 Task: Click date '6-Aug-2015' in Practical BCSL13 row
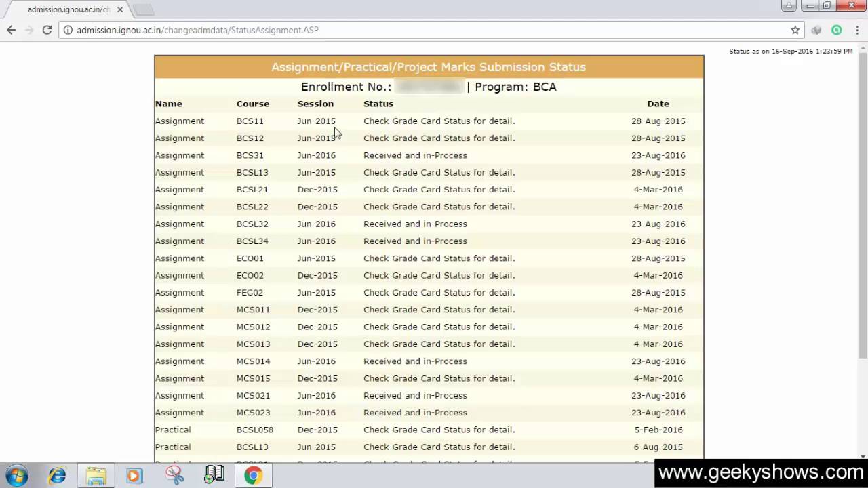click(658, 447)
